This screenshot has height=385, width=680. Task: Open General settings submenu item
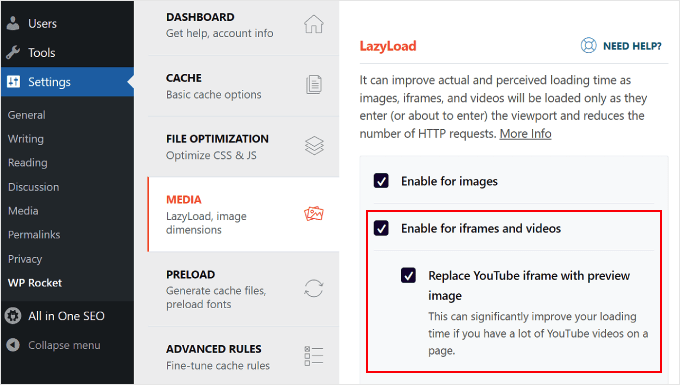(x=26, y=115)
